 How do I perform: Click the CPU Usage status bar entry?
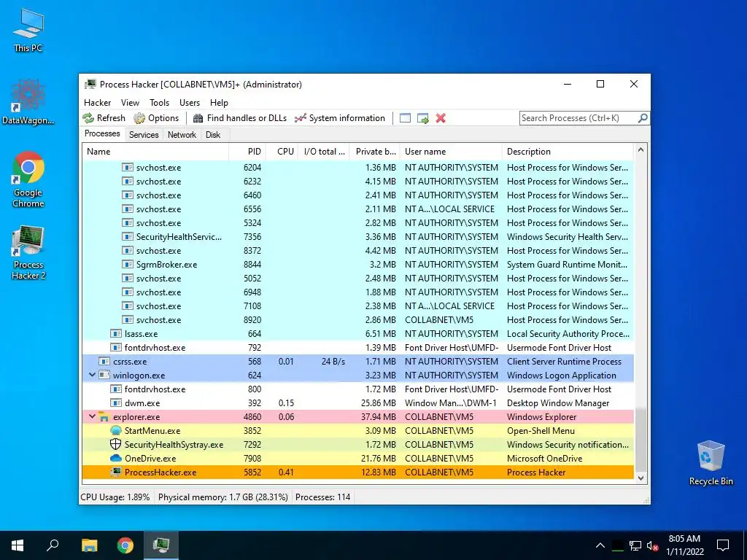tap(115, 497)
